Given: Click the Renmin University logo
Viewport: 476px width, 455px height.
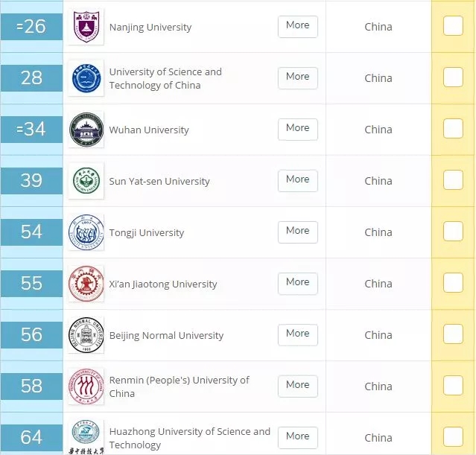Looking at the screenshot, I should [86, 386].
